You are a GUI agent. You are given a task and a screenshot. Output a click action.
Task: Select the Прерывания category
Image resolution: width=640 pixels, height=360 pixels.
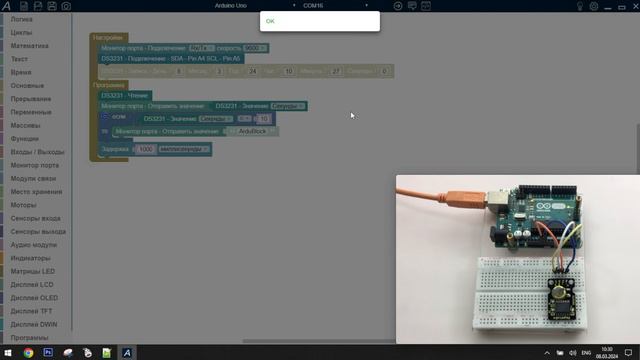(x=31, y=99)
